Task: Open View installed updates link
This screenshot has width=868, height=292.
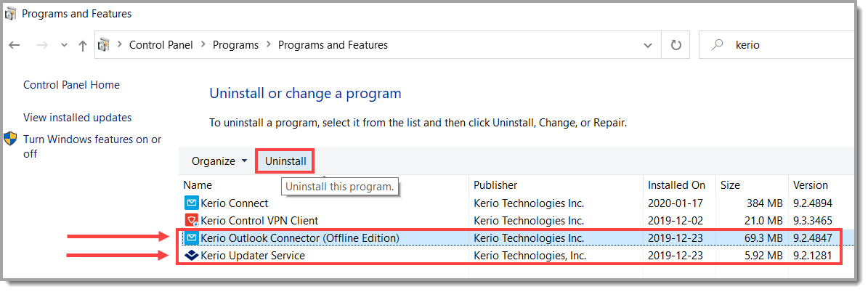Action: (x=78, y=118)
